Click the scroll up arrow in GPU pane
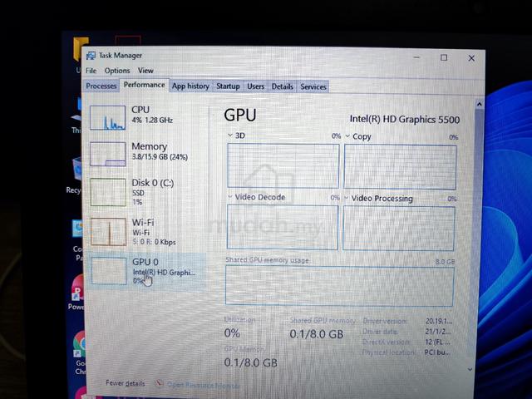 (x=479, y=104)
